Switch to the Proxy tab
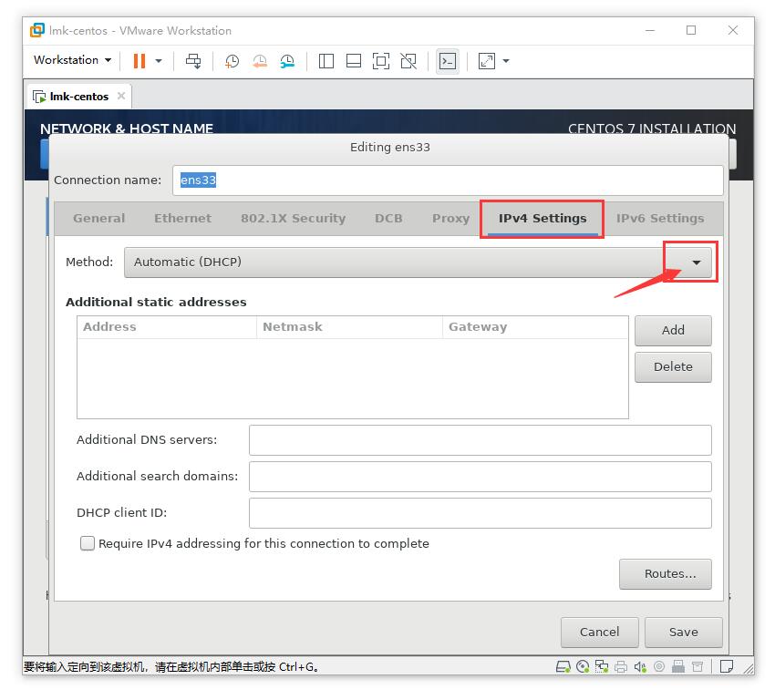Screen dimensions: 775x700 click(450, 218)
